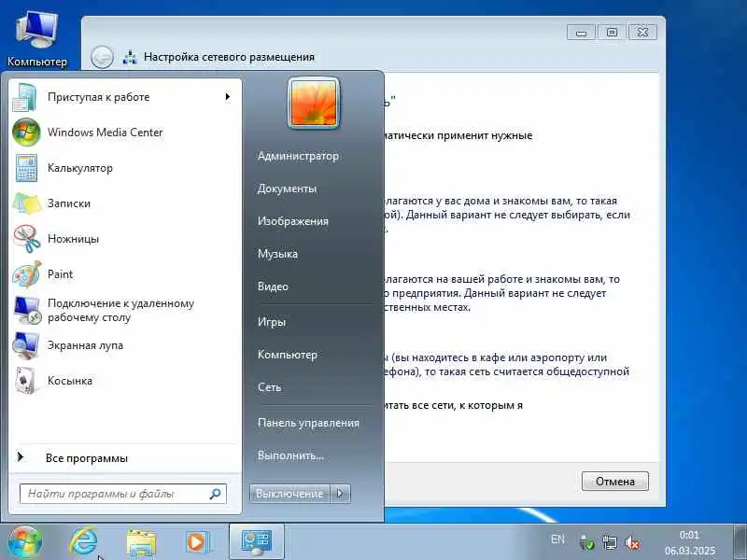Image resolution: width=747 pixels, height=560 pixels.
Task: Click the search magnifier icon
Action: click(x=215, y=494)
